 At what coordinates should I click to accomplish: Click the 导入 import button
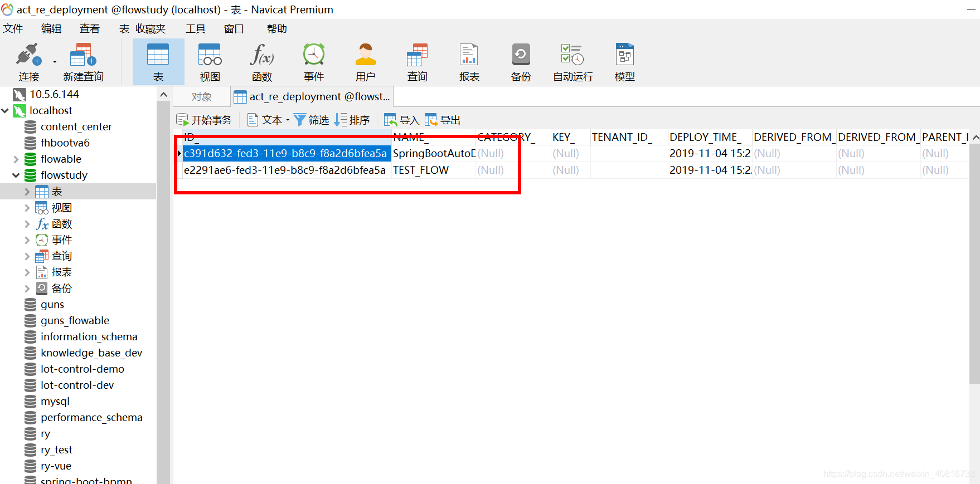tap(402, 120)
